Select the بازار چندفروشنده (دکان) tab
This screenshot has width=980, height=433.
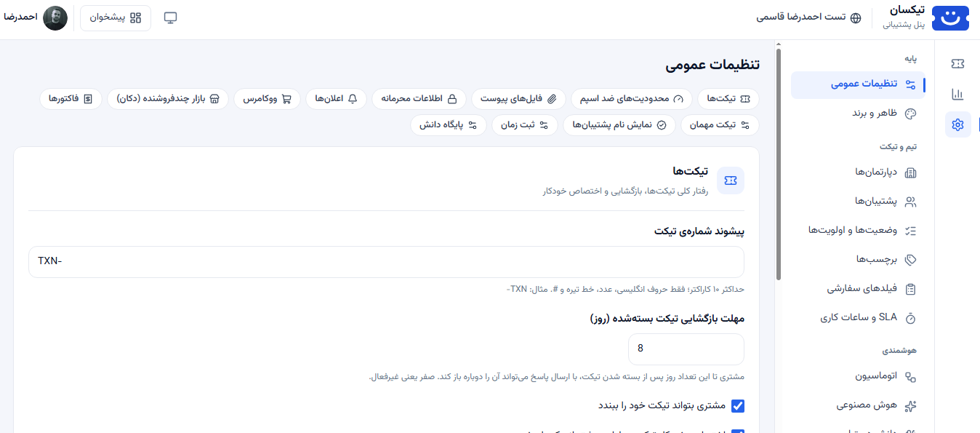pos(168,98)
